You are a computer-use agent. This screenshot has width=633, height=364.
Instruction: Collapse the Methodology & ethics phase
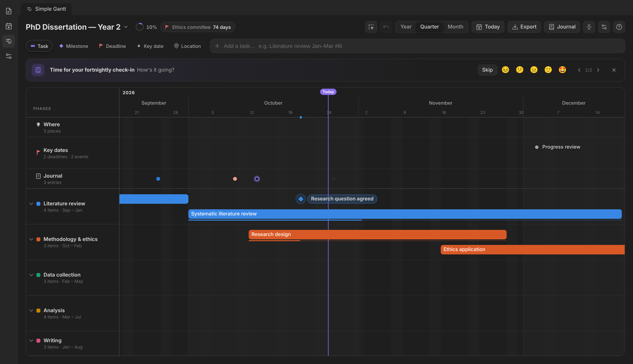pyautogui.click(x=31, y=239)
